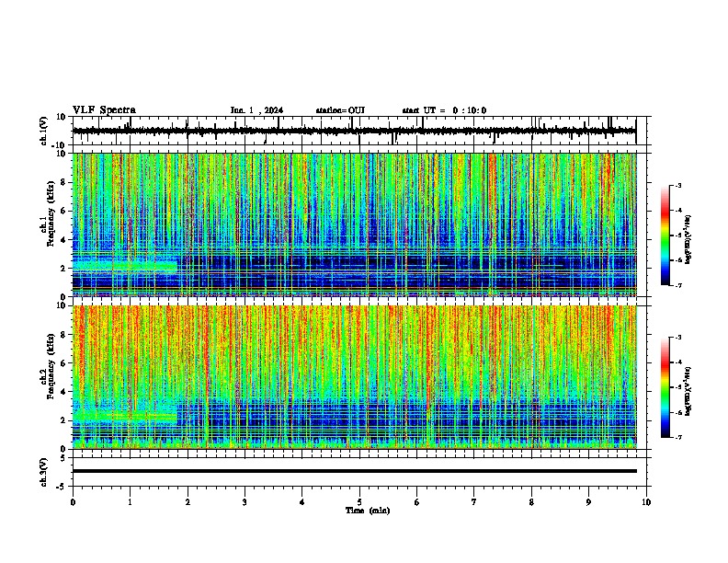Image resolution: width=728 pixels, height=563 pixels.
Task: Click time axis tick label "2"
Action: pyautogui.click(x=188, y=502)
